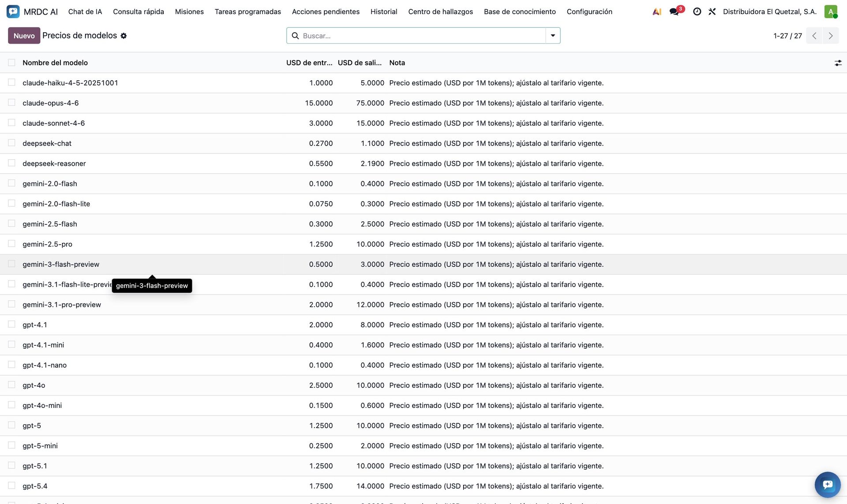Open the Misiones menu
The height and width of the screenshot is (504, 847).
189,11
